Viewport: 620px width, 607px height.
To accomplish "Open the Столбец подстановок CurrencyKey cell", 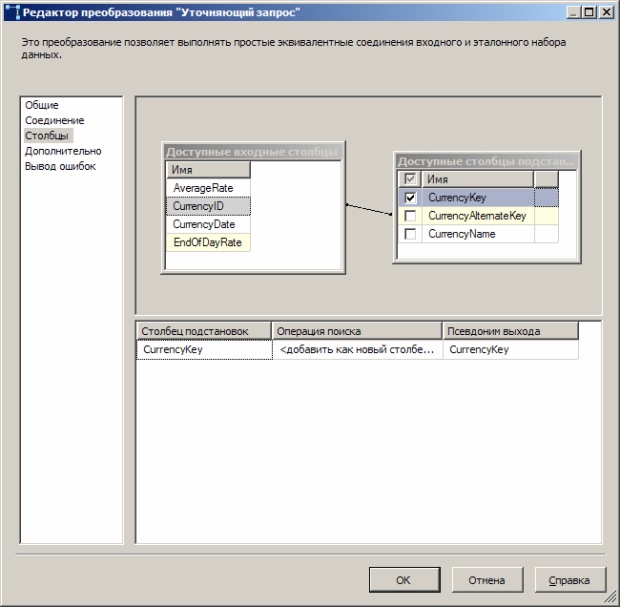I will pos(204,350).
